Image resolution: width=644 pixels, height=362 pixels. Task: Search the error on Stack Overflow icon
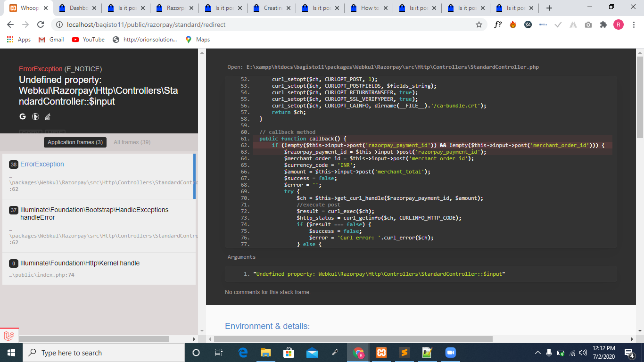48,117
